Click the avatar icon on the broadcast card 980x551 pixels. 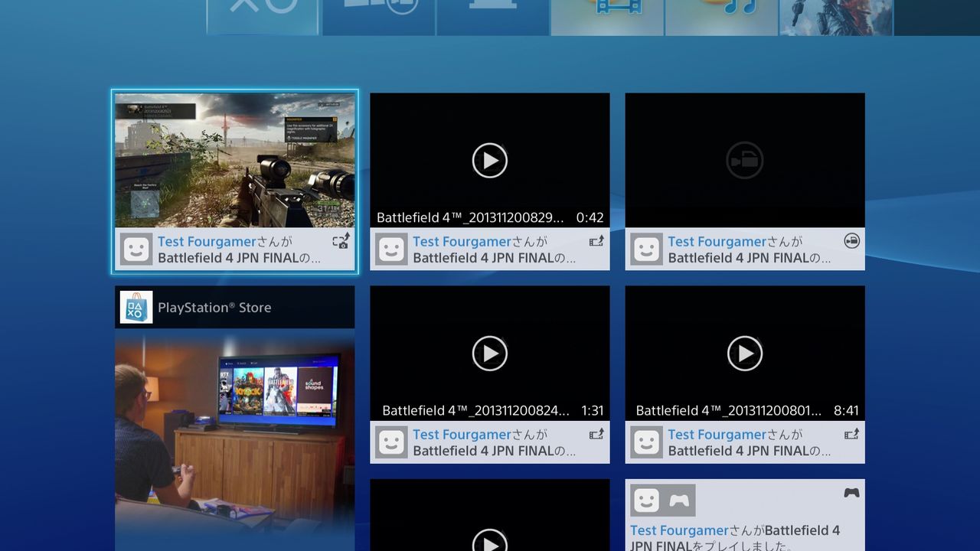coord(646,249)
